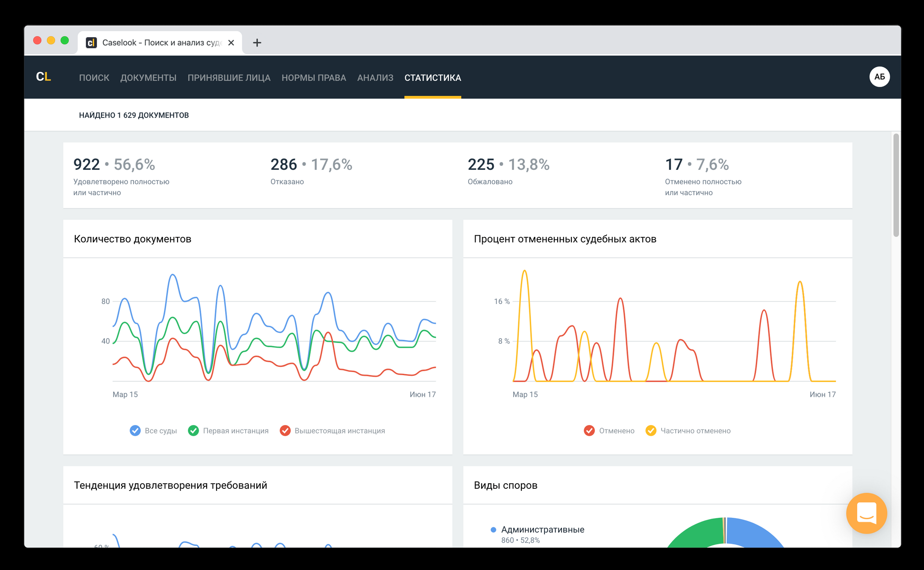Open the НОРМЫ ПРАВА tab
This screenshot has height=570, width=924.
tap(314, 78)
